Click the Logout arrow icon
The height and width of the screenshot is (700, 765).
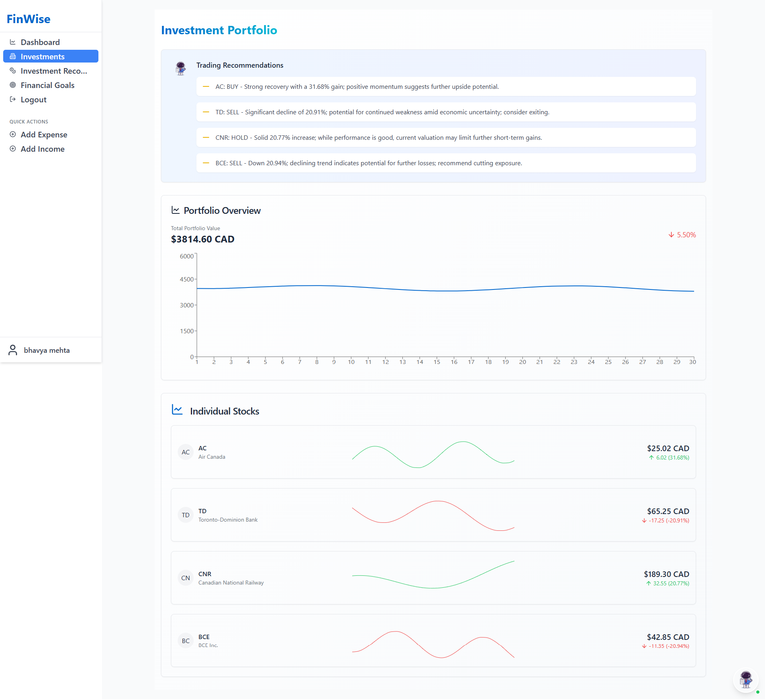click(x=13, y=100)
